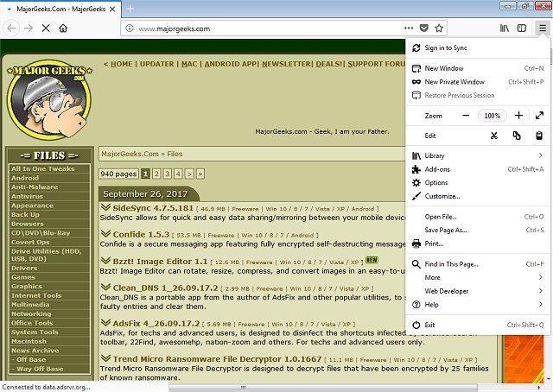
Task: Toggle the sidebar view icon
Action: click(522, 28)
